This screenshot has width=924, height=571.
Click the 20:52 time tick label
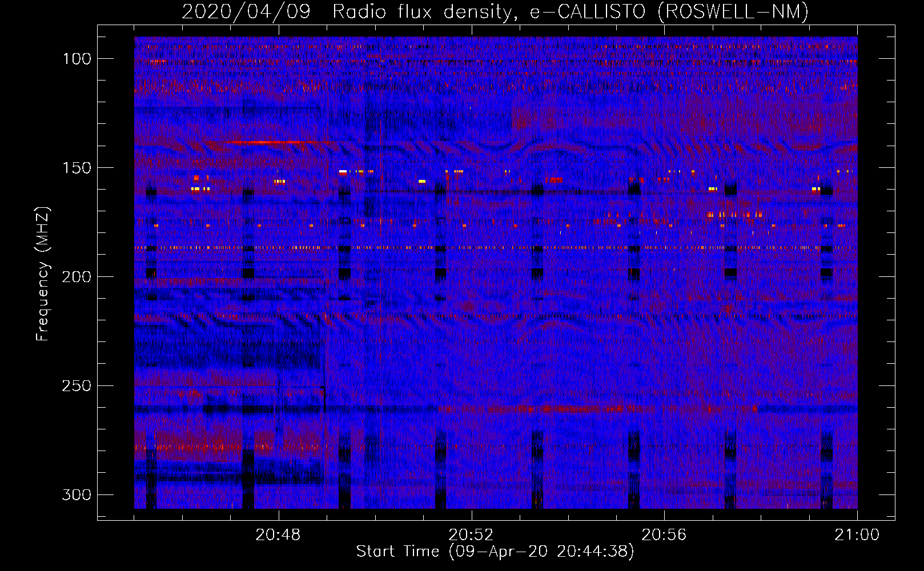(x=471, y=535)
